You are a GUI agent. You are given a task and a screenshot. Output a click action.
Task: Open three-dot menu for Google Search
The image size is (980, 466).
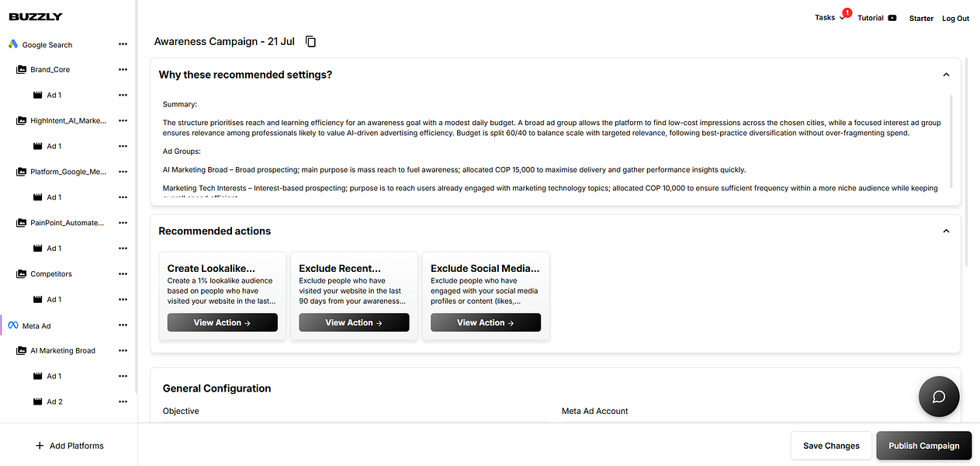pos(123,45)
